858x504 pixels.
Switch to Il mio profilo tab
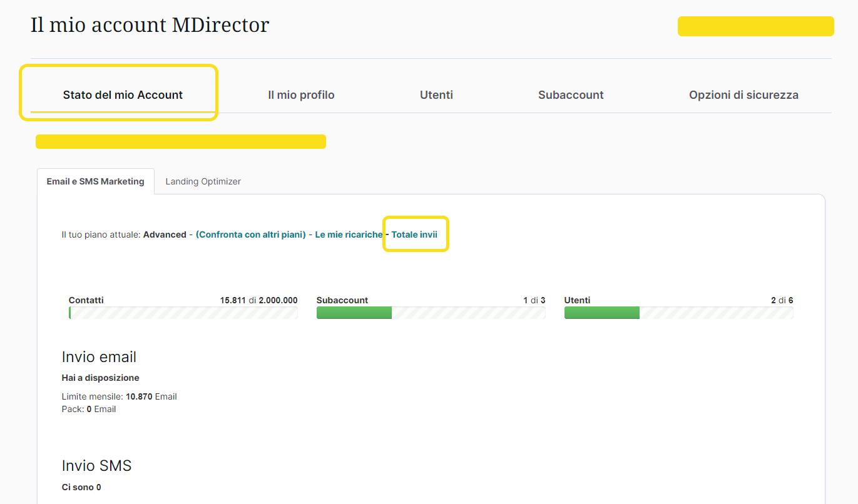point(301,95)
